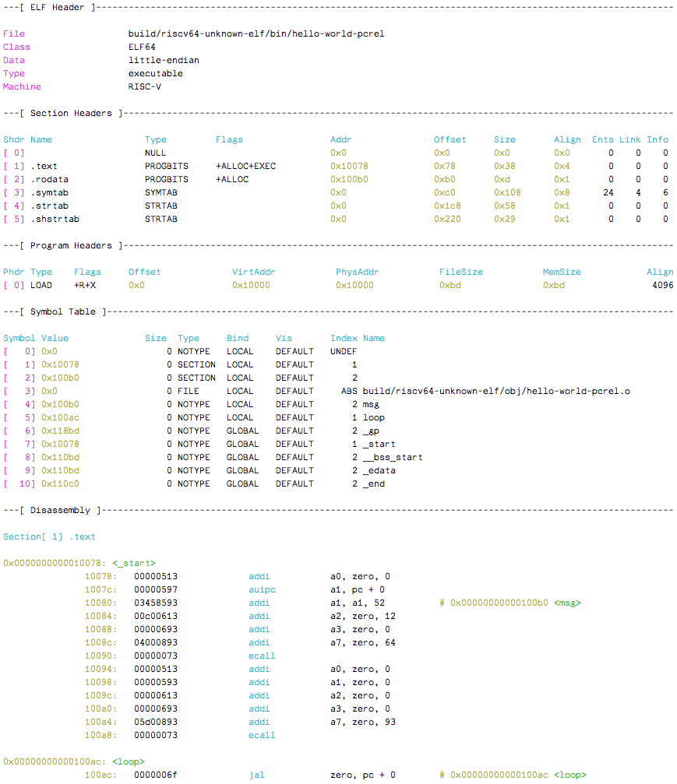Click opcode bytes 03458593

click(x=156, y=603)
